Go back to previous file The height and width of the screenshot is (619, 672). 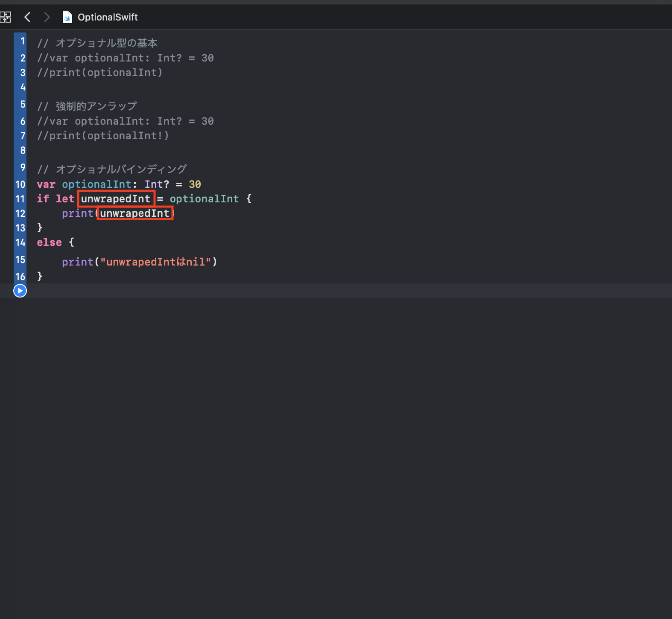pyautogui.click(x=27, y=17)
